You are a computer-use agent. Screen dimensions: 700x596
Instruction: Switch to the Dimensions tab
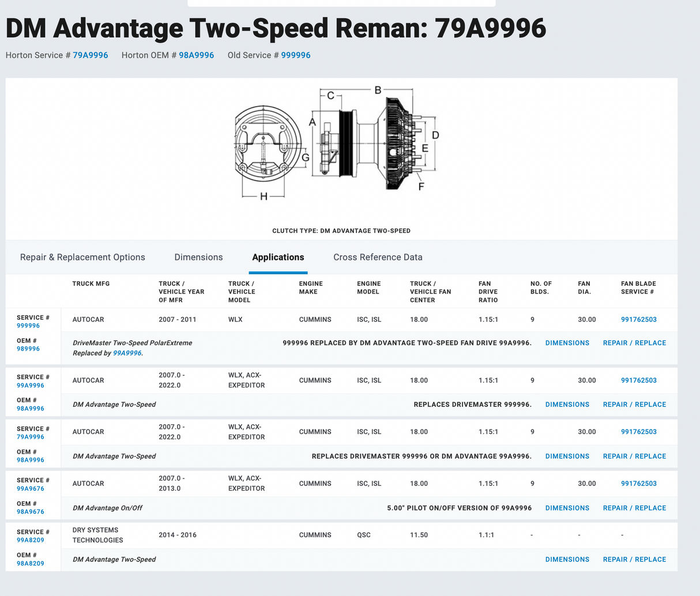198,257
